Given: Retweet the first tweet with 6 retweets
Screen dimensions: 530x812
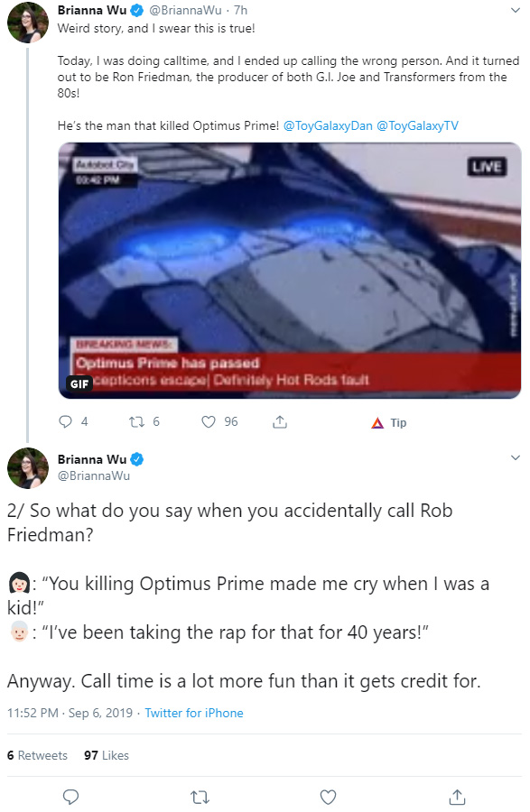Looking at the screenshot, I should tap(136, 422).
